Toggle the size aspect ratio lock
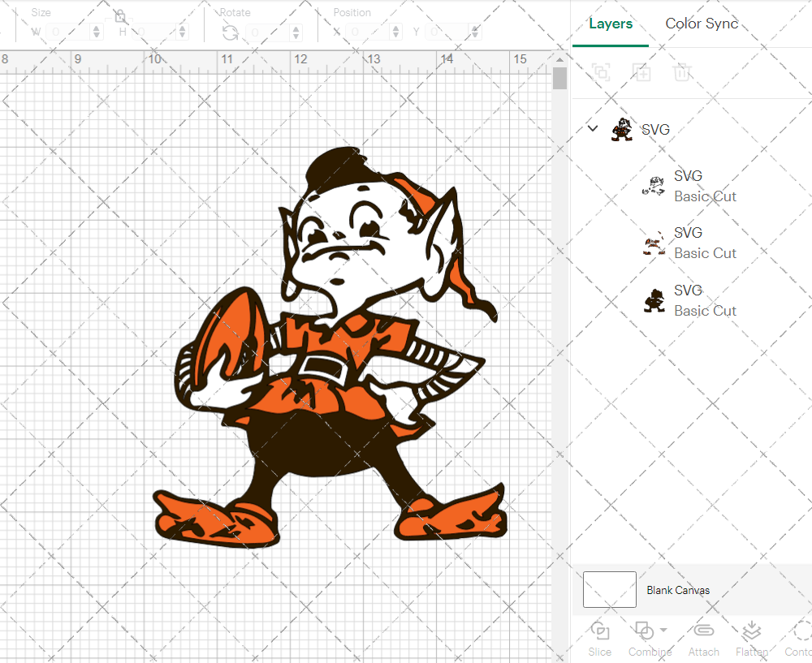 (119, 16)
